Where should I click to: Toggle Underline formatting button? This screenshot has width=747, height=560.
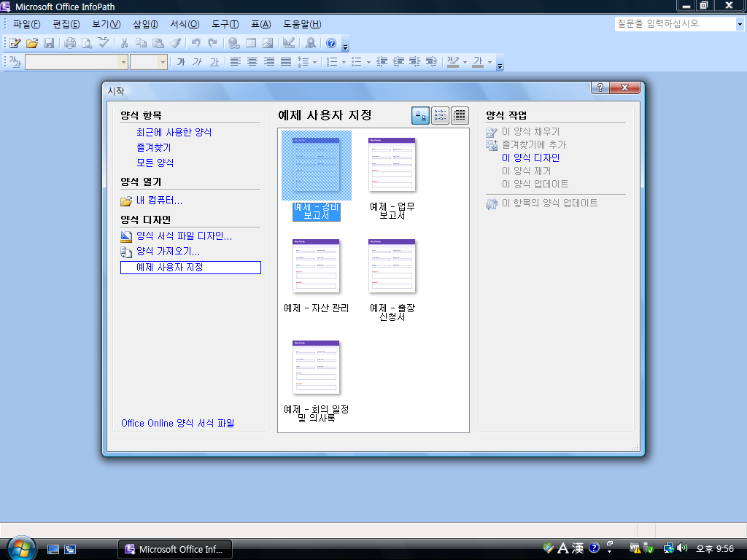[x=214, y=62]
